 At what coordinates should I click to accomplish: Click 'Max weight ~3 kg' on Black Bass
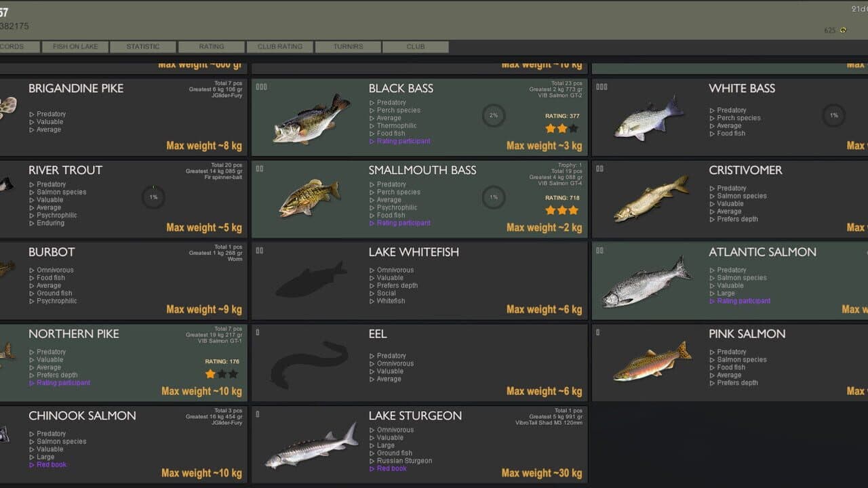point(544,146)
